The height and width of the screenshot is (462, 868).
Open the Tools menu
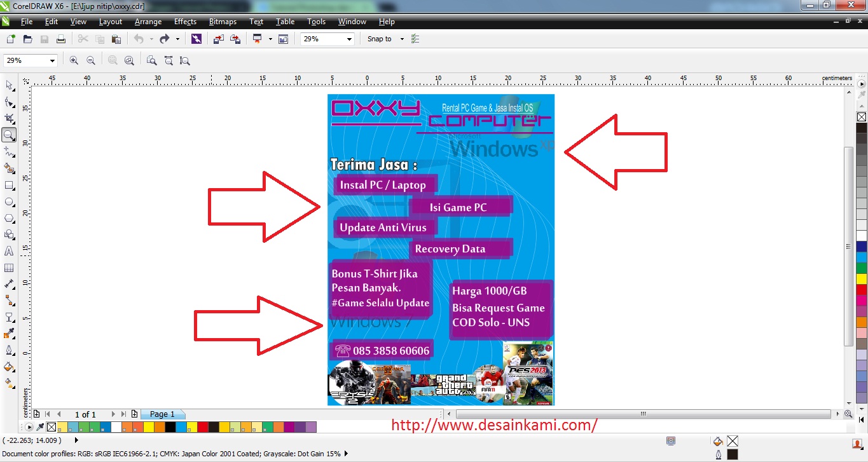[316, 22]
